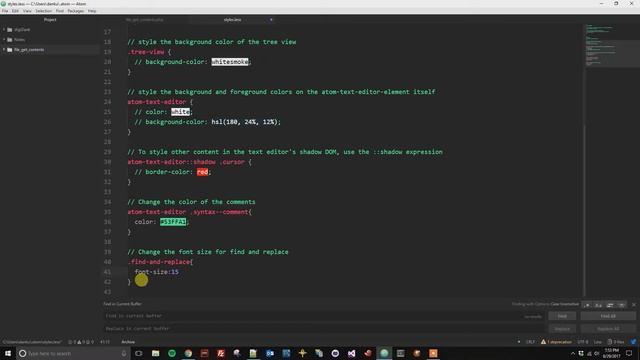
Task: Click the taskbar search box
Action: 73,353
